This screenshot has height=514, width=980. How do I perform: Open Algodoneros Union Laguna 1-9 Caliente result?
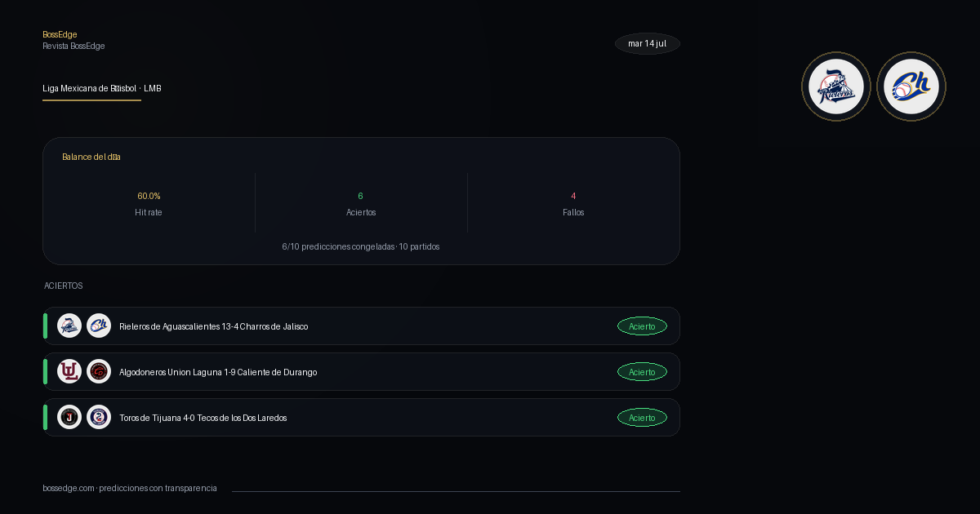[x=361, y=371]
